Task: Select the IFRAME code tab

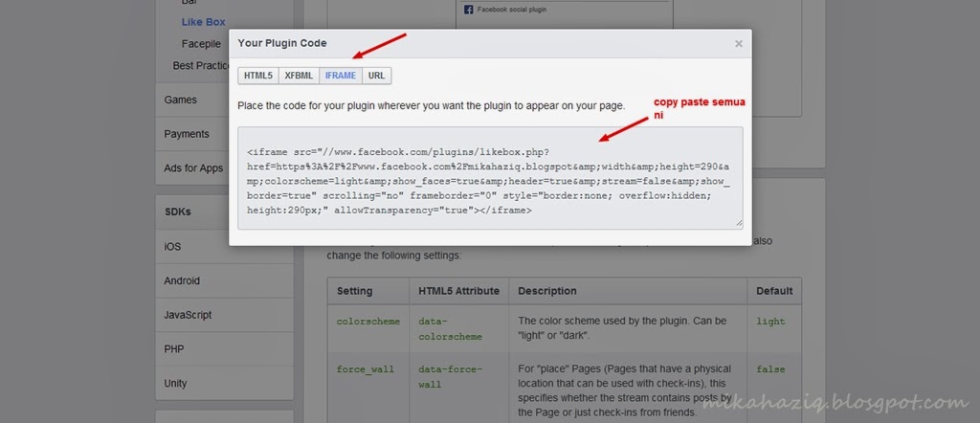Action: [x=341, y=76]
